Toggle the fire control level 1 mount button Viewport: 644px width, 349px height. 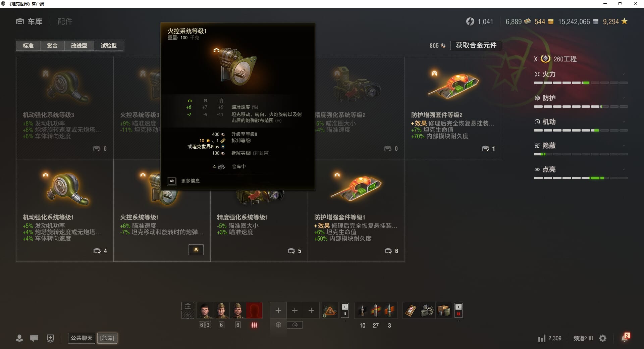click(x=196, y=250)
